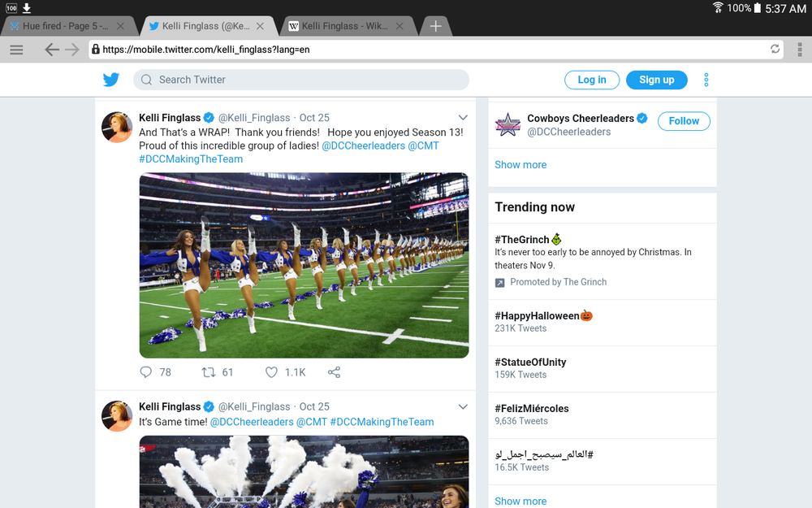812x508 pixels.
Task: Close the Kelli Finglass Twitter tab
Action: pos(260,26)
